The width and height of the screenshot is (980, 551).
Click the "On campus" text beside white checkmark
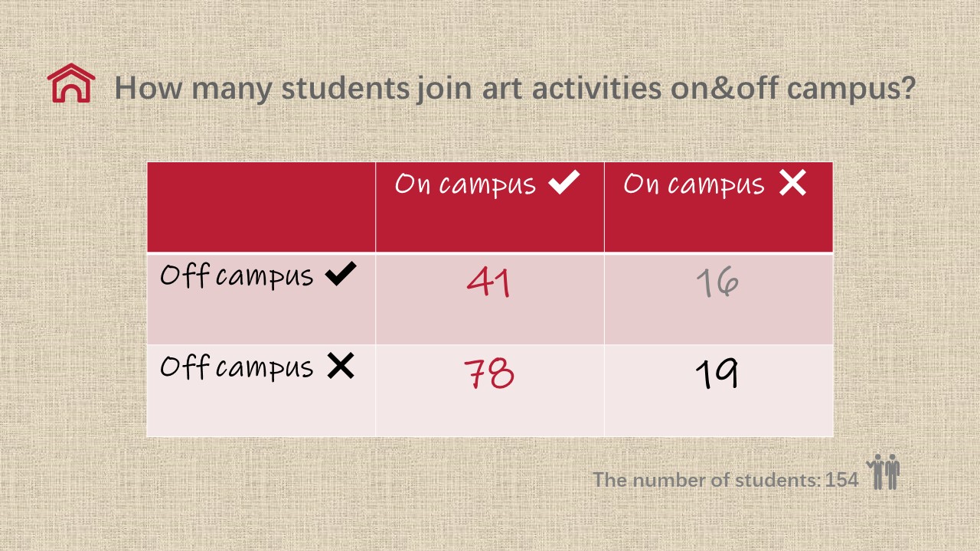465,184
